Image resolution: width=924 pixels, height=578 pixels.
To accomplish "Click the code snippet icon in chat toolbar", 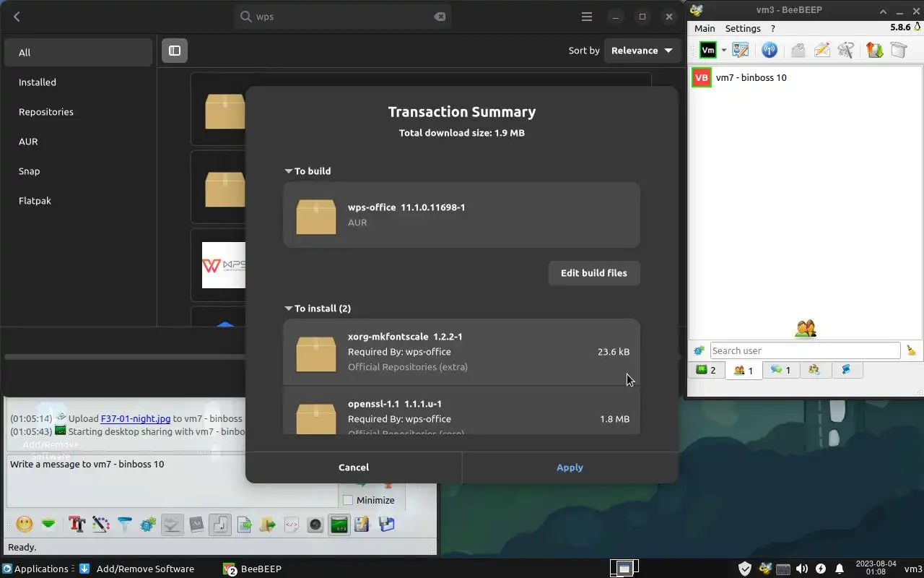I will 292,524.
